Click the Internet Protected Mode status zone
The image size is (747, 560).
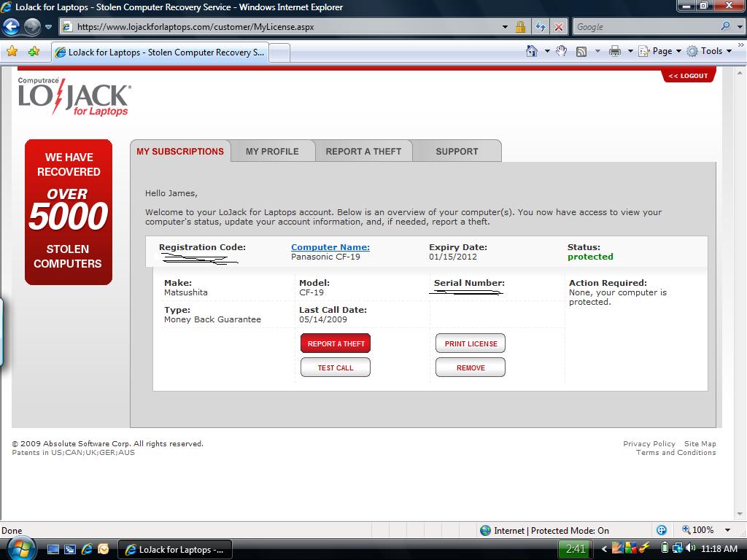(x=544, y=531)
